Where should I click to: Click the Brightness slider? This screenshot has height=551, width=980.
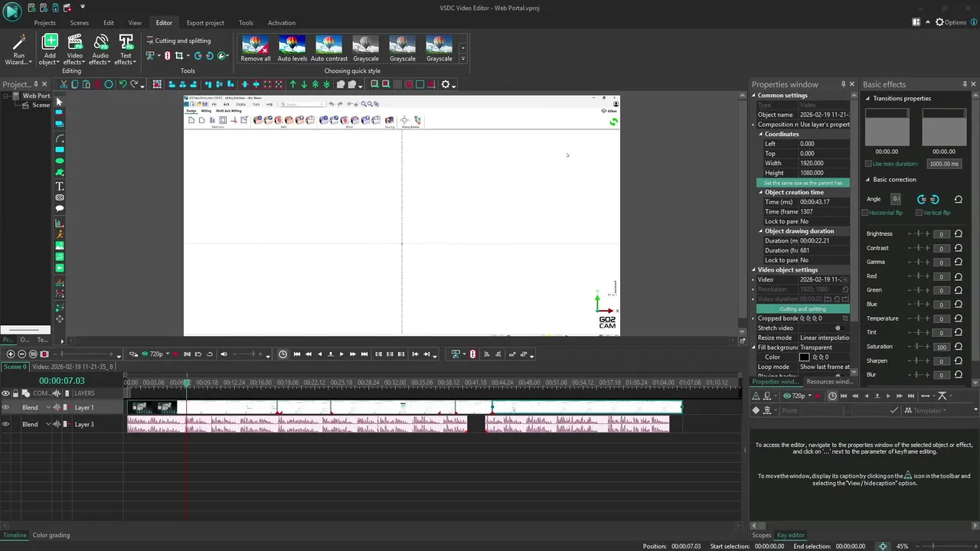click(919, 233)
